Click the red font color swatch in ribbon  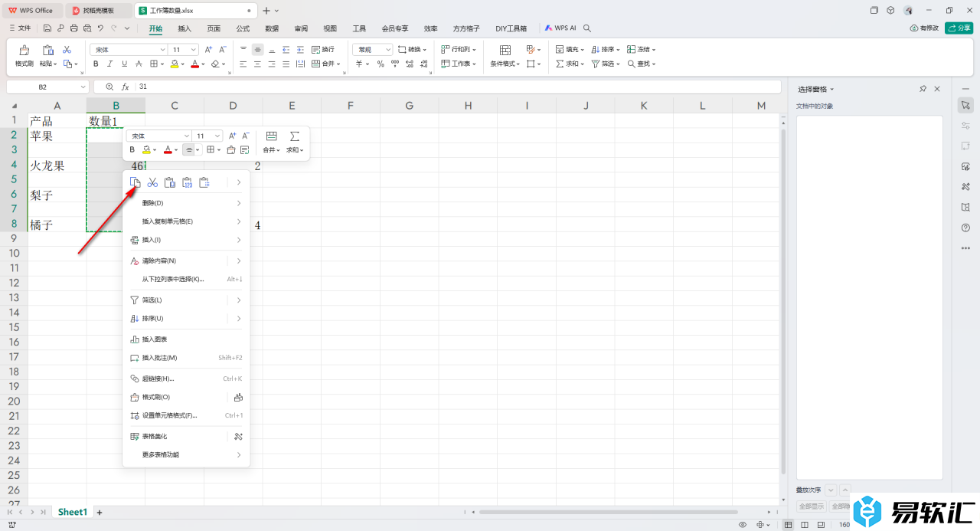194,64
